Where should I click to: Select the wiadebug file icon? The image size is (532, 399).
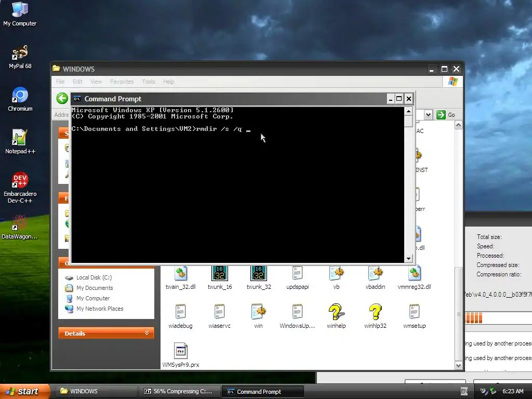(x=180, y=316)
